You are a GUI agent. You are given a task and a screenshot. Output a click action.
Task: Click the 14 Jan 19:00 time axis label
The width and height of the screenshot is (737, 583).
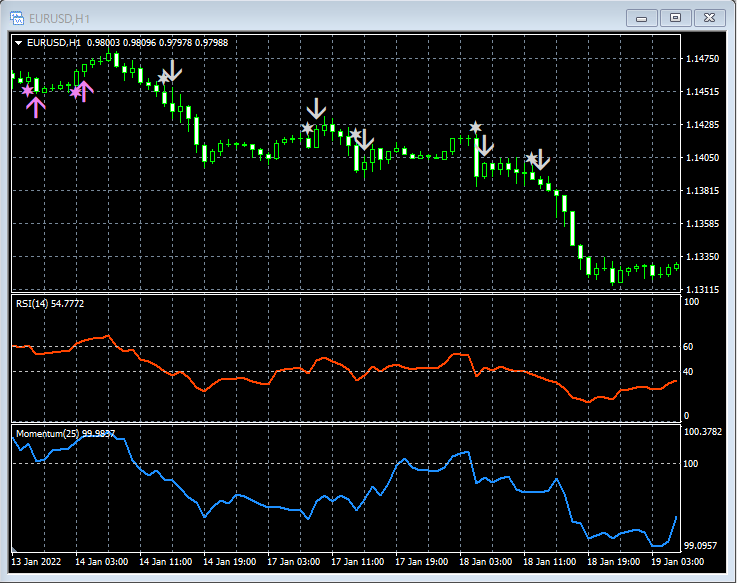coord(228,562)
